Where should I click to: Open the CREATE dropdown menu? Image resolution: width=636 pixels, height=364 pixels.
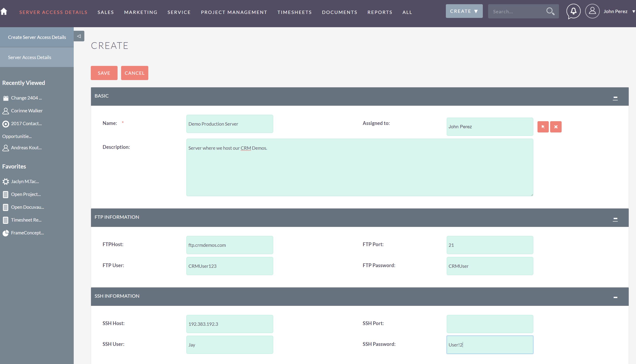(464, 11)
